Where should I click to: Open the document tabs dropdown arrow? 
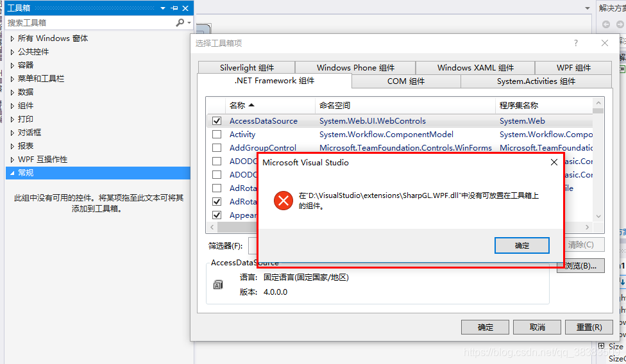(x=588, y=8)
